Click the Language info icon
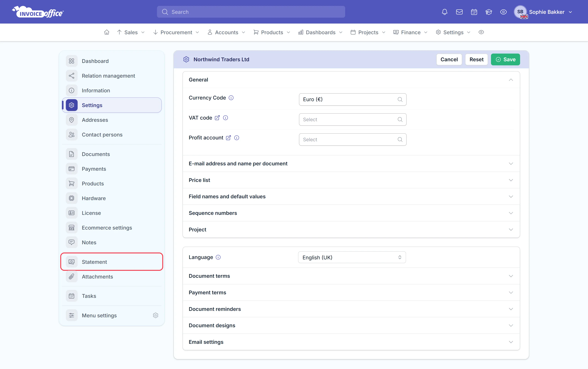The width and height of the screenshot is (588, 369). (218, 257)
